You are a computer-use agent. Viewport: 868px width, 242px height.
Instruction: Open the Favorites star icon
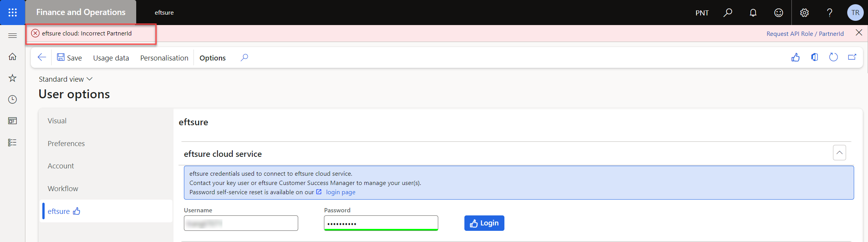click(12, 78)
